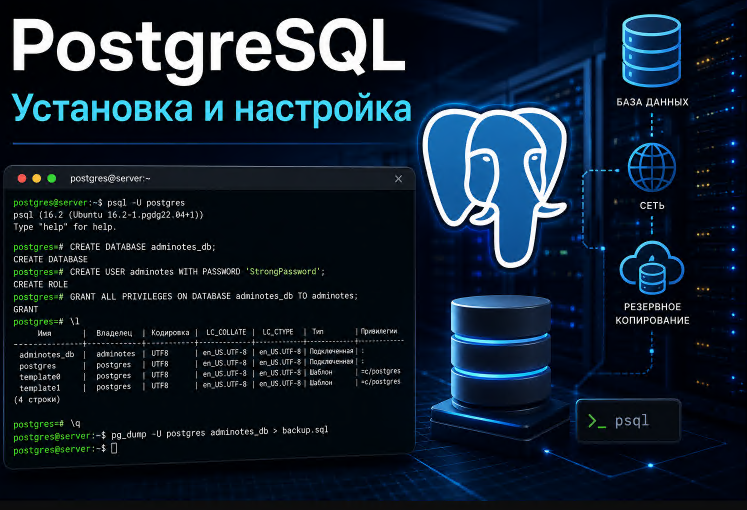Viewport: 747px width, 510px height.
Task: Click the 'template1' table row name
Action: [40, 388]
